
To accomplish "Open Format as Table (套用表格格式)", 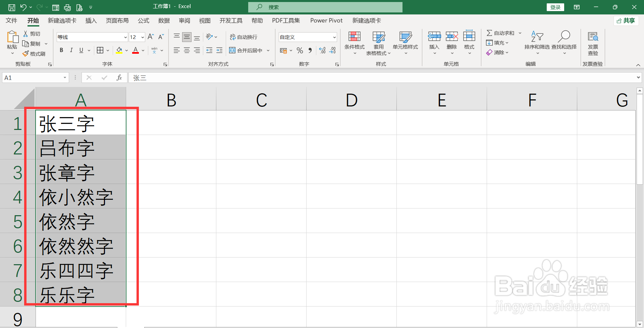I will click(x=378, y=43).
